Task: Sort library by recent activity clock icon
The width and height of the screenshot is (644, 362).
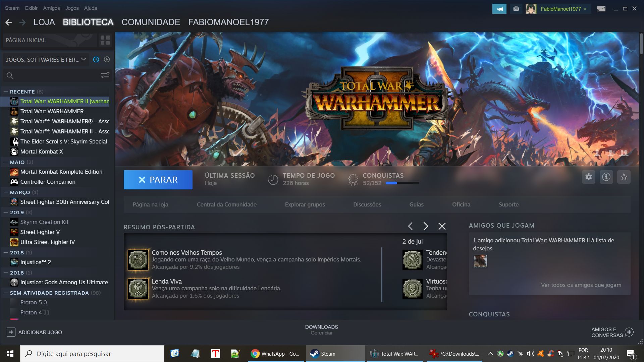Action: coord(96,59)
